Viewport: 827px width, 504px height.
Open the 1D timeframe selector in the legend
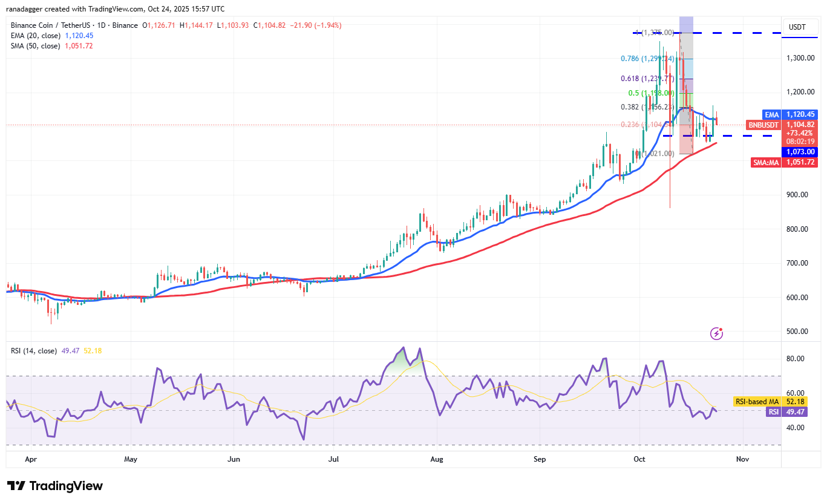[100, 25]
